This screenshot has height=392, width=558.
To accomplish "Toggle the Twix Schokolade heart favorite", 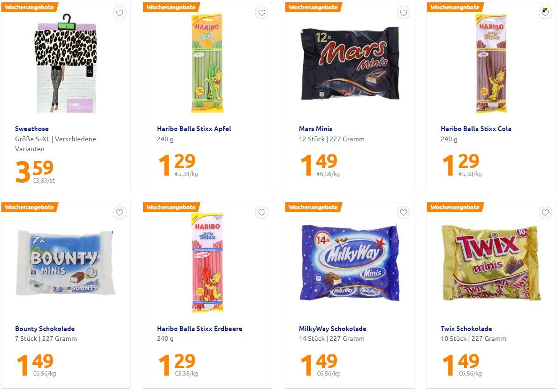I will click(545, 213).
